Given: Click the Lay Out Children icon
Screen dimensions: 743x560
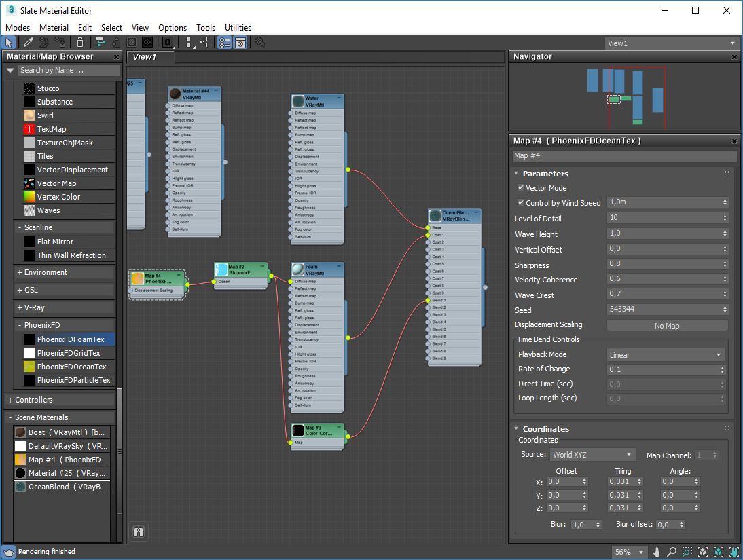Looking at the screenshot, I should click(204, 43).
